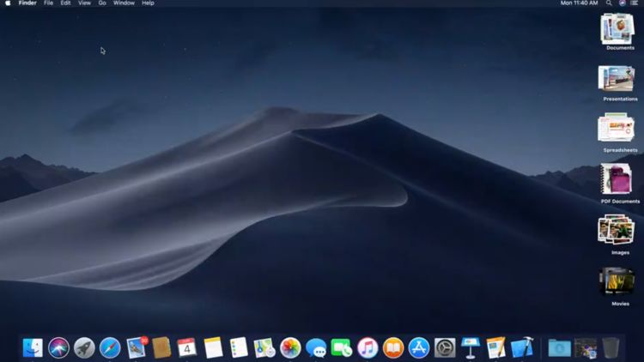Open FaceTime green camera icon
Viewport: 644px width, 362px height.
coord(341,348)
